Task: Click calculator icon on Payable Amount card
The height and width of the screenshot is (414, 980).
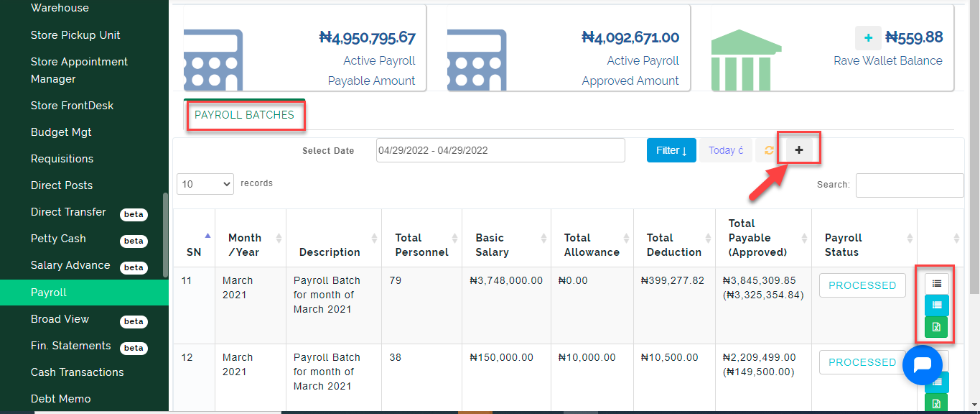Action: (x=213, y=60)
